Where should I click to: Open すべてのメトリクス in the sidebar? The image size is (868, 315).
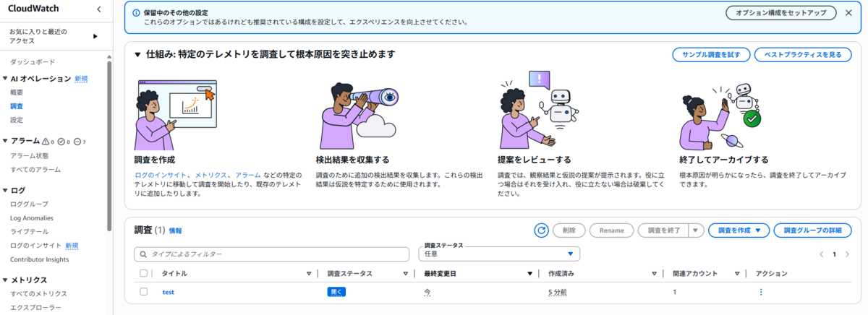38,294
